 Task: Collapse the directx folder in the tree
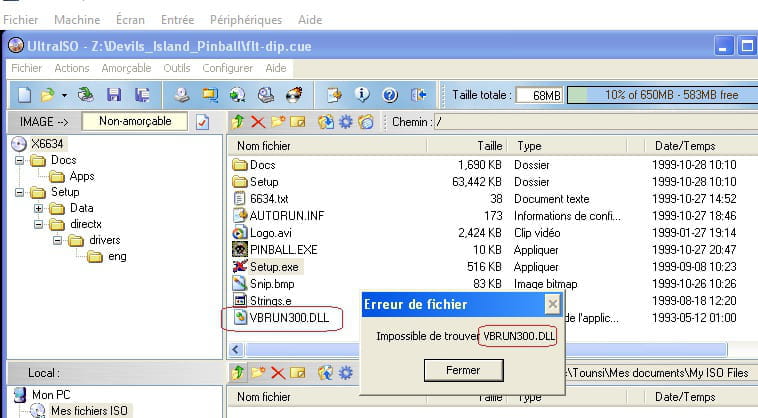38,224
